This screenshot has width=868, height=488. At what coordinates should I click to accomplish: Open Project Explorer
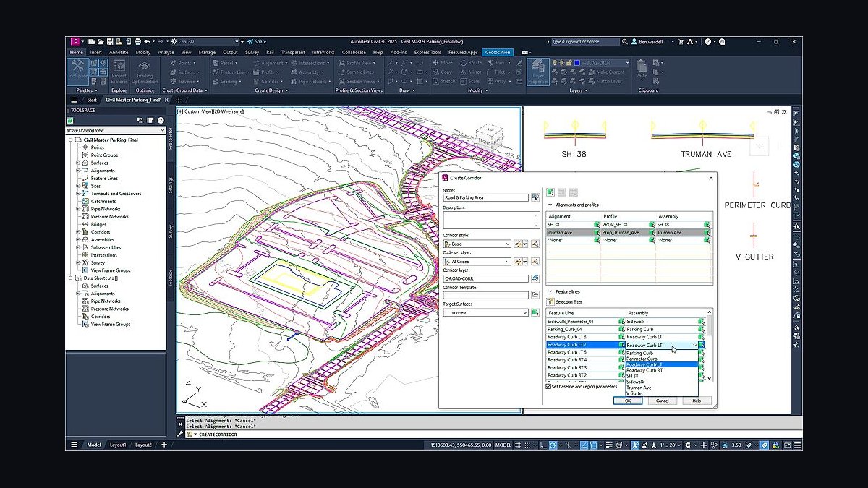[x=119, y=72]
